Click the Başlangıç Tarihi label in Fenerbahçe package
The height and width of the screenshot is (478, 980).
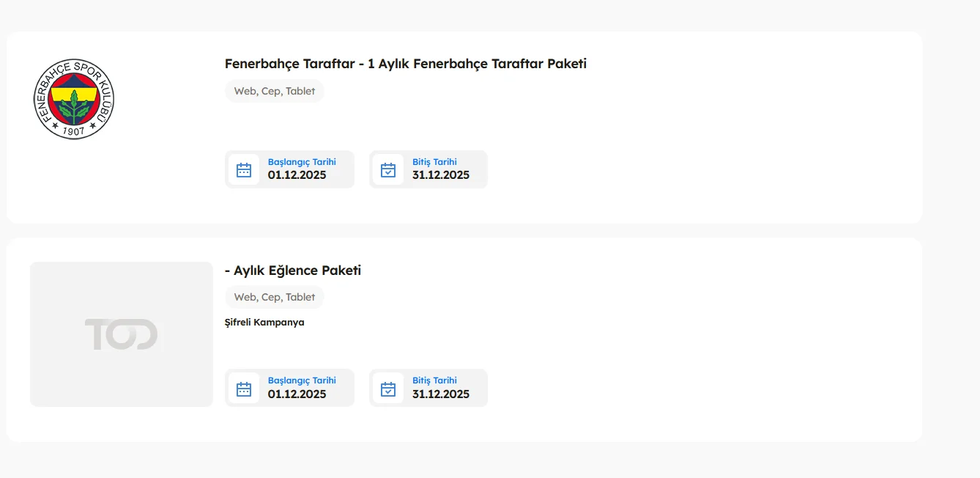(x=302, y=162)
